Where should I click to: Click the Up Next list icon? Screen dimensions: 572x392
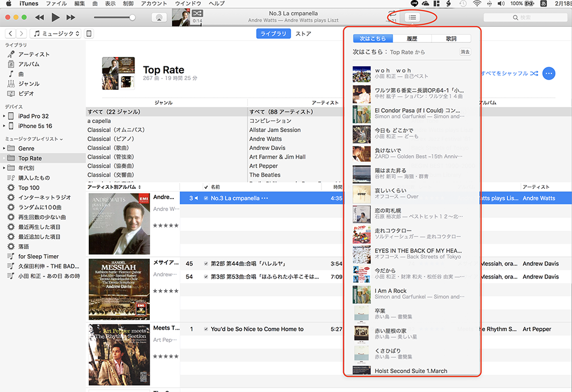coord(412,17)
